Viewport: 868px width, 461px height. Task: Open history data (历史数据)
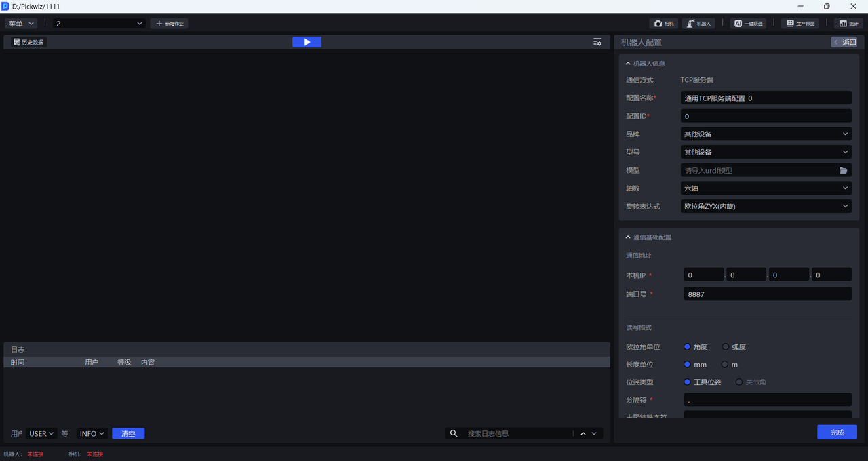click(28, 42)
